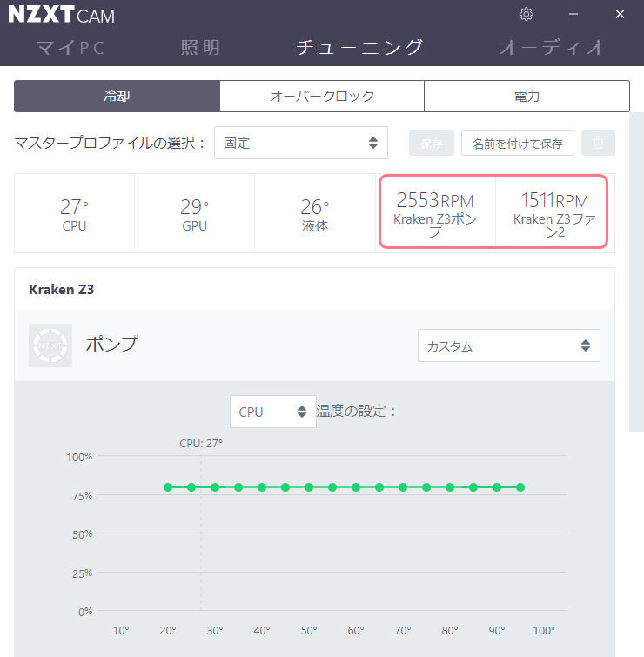Click the ポンプ label
This screenshot has width=644, height=657.
112,344
